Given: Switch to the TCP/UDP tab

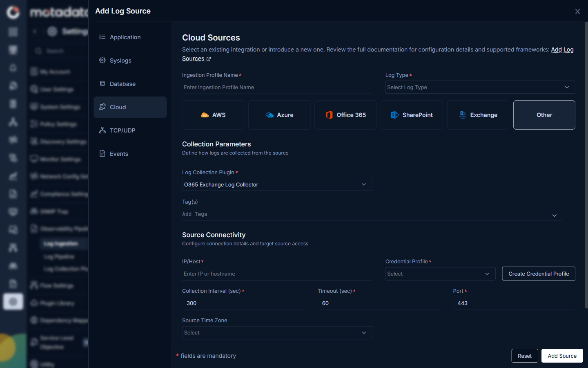Looking at the screenshot, I should (130, 130).
